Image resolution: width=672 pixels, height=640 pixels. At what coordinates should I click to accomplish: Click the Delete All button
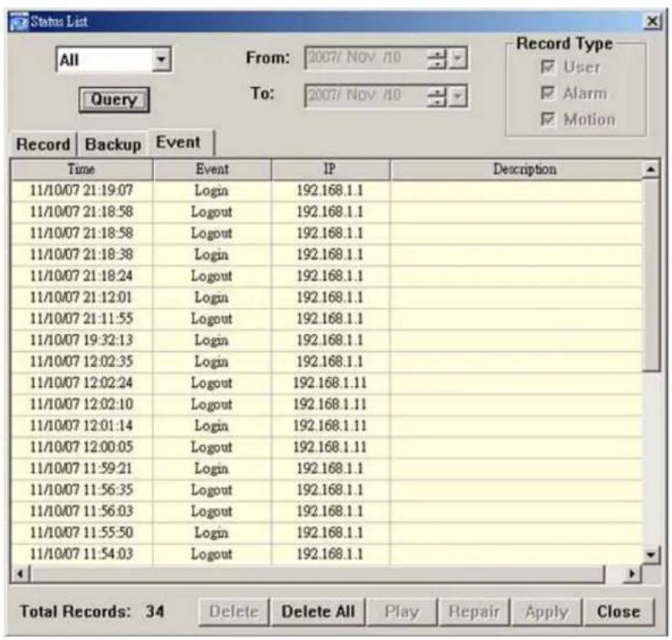click(x=318, y=612)
